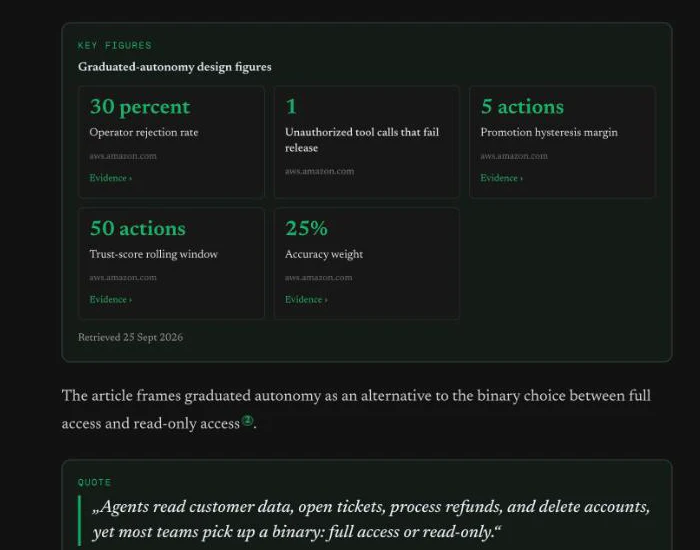Open Evidence link under 30 percent card
Viewport: 700px width, 550px height.
[x=110, y=178]
